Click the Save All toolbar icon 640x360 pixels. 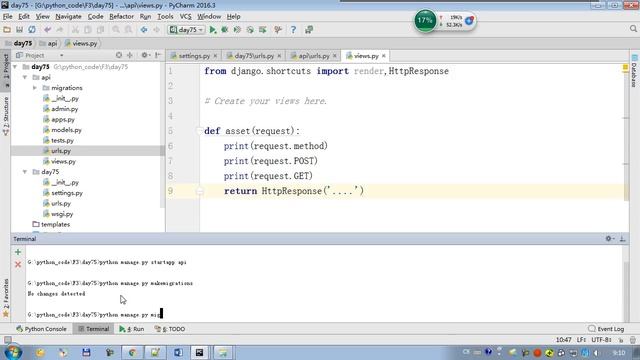[x=19, y=30]
